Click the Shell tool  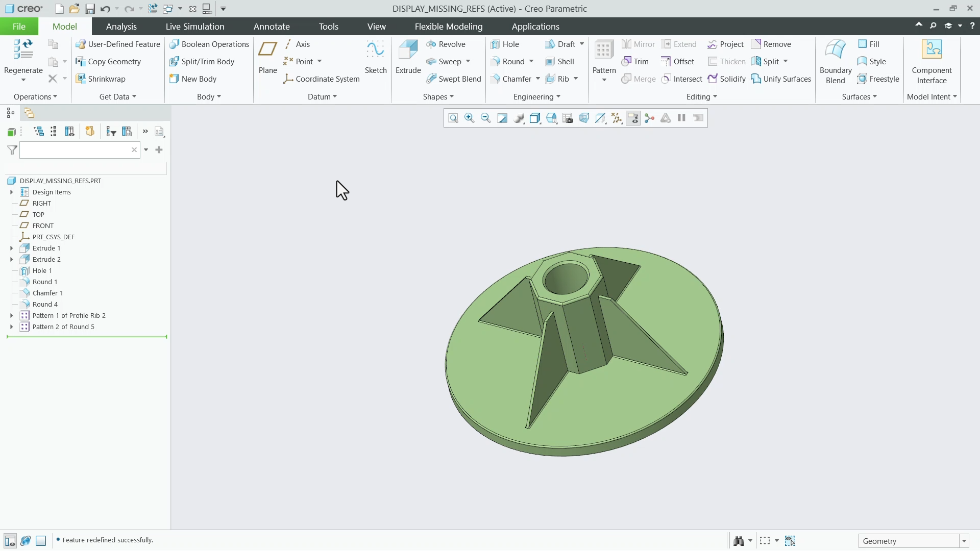(559, 62)
